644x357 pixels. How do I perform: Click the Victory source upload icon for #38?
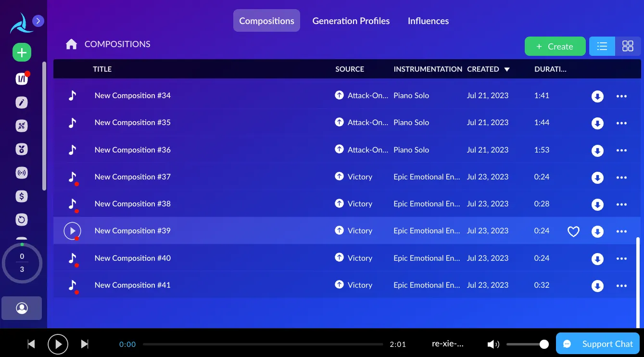click(340, 204)
